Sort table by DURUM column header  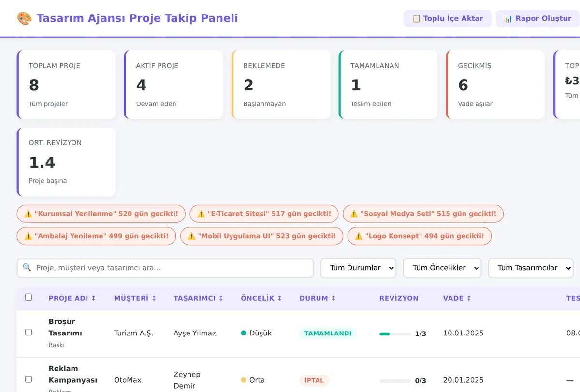click(318, 298)
